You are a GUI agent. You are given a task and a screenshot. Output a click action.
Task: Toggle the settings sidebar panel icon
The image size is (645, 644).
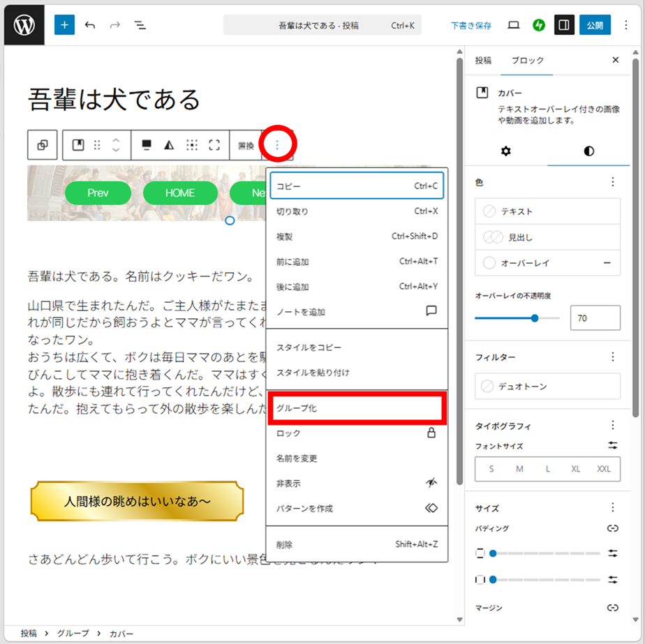coord(564,25)
